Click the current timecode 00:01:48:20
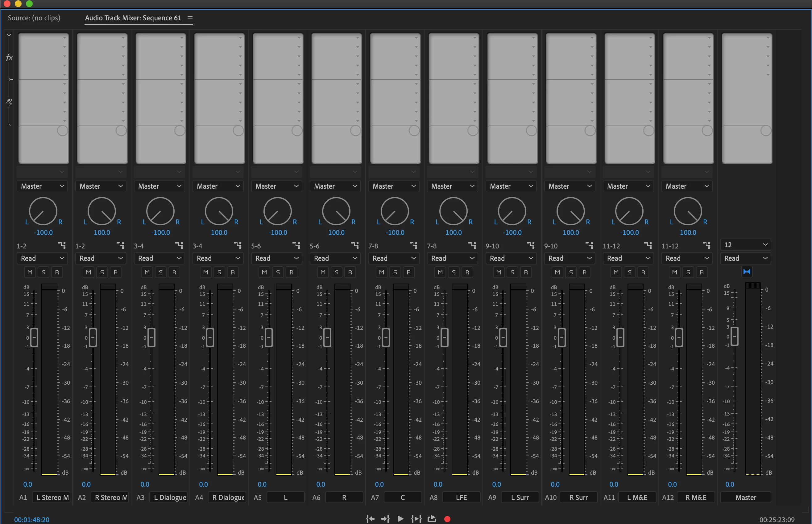The image size is (812, 524). click(x=32, y=520)
